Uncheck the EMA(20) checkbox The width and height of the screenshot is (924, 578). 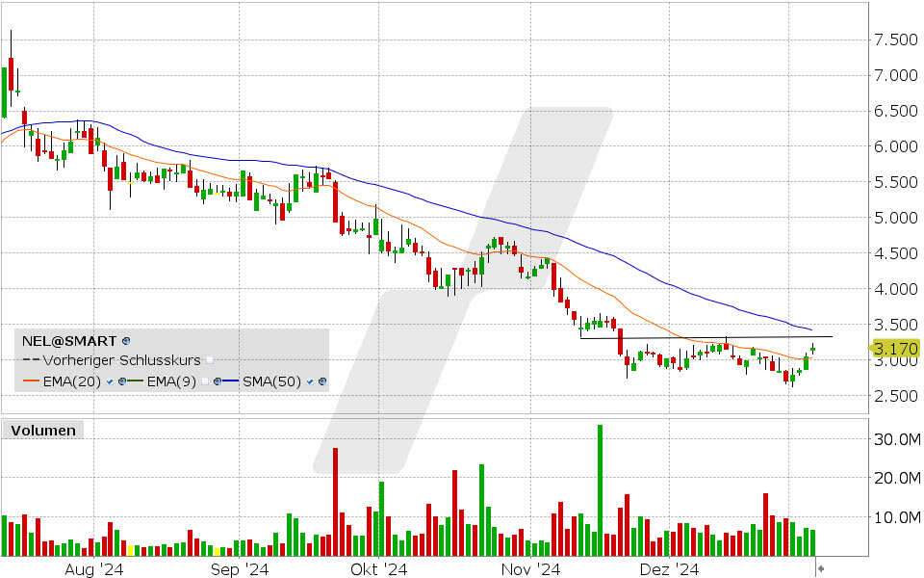click(x=110, y=381)
